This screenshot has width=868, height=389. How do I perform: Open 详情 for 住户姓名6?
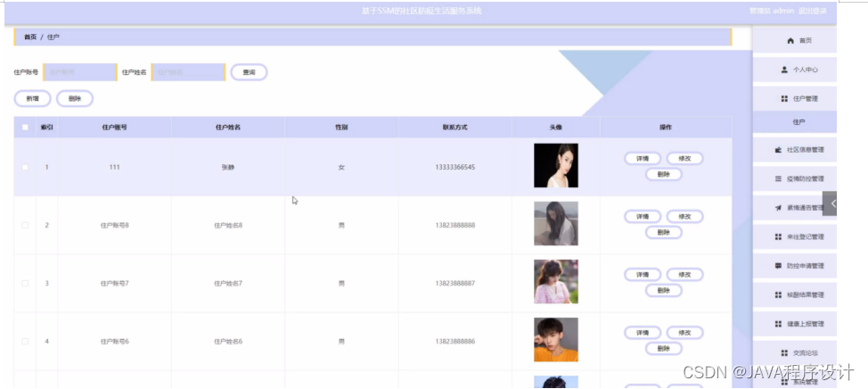click(x=643, y=333)
